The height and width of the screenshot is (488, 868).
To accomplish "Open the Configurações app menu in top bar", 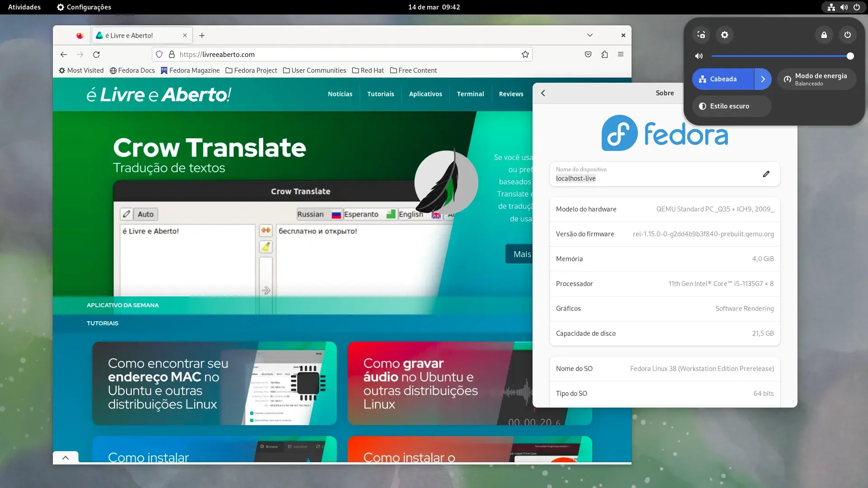I will click(84, 7).
